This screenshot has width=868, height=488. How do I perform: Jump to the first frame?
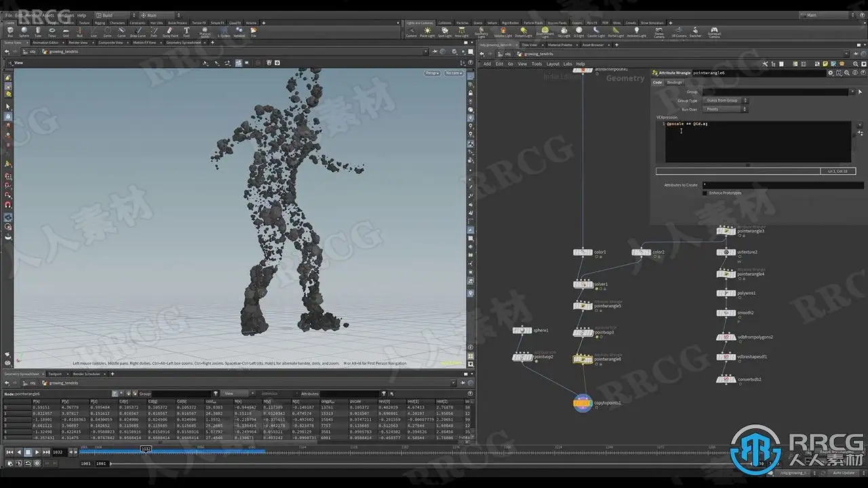coord(9,452)
